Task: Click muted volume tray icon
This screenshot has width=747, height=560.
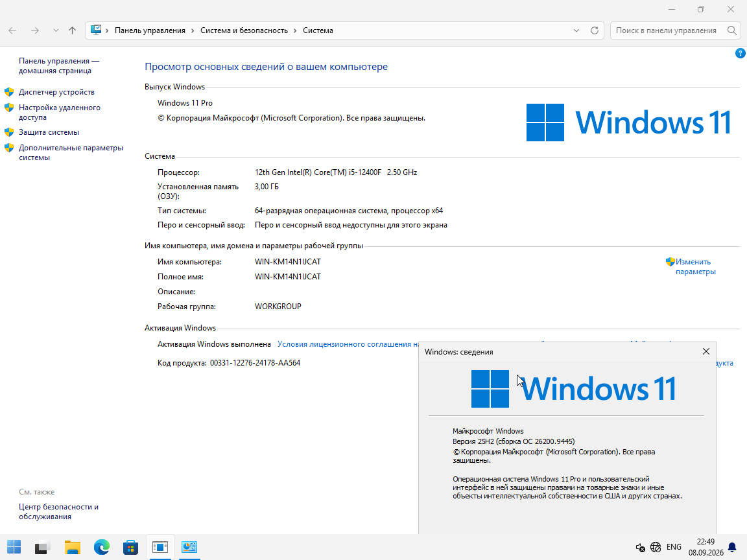Action: click(x=640, y=547)
